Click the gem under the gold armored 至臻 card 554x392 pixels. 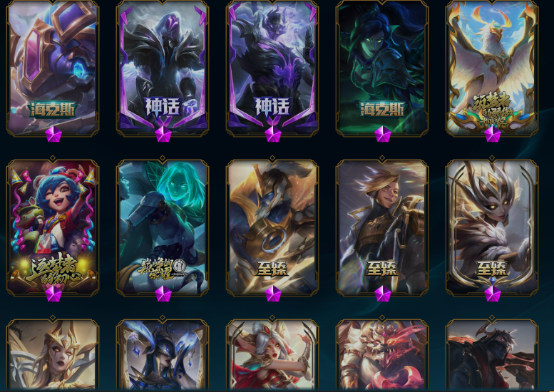(x=273, y=294)
